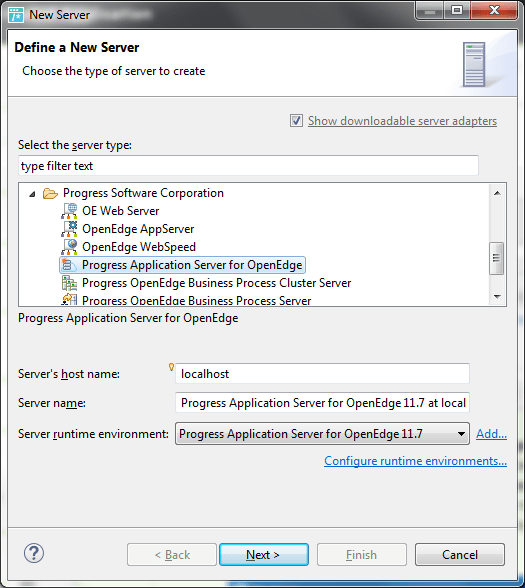
Task: Click the Server's host name field
Action: [x=322, y=374]
